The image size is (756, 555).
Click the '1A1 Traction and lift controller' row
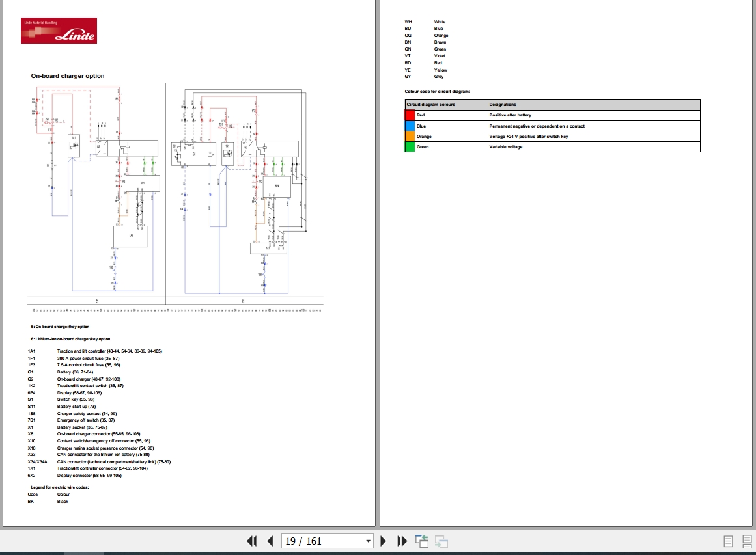coord(95,351)
